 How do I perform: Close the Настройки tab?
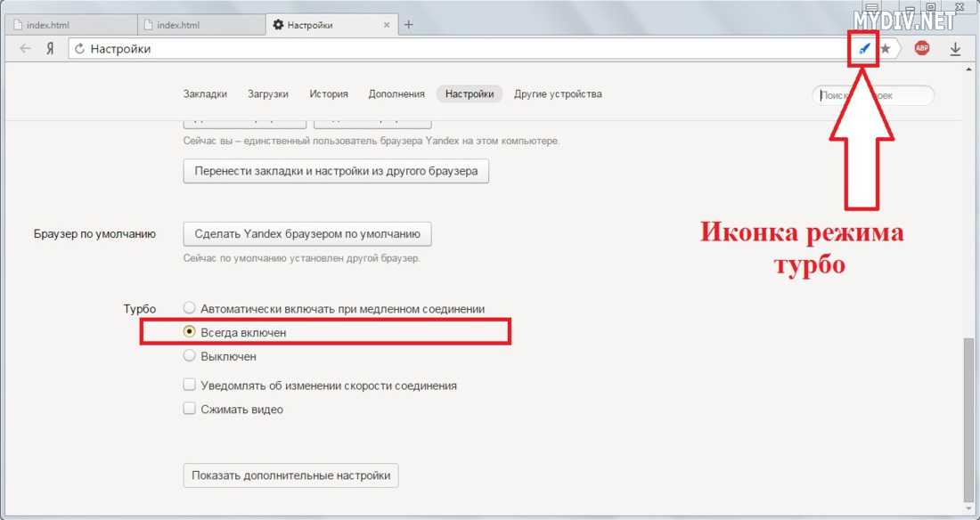pos(387,25)
